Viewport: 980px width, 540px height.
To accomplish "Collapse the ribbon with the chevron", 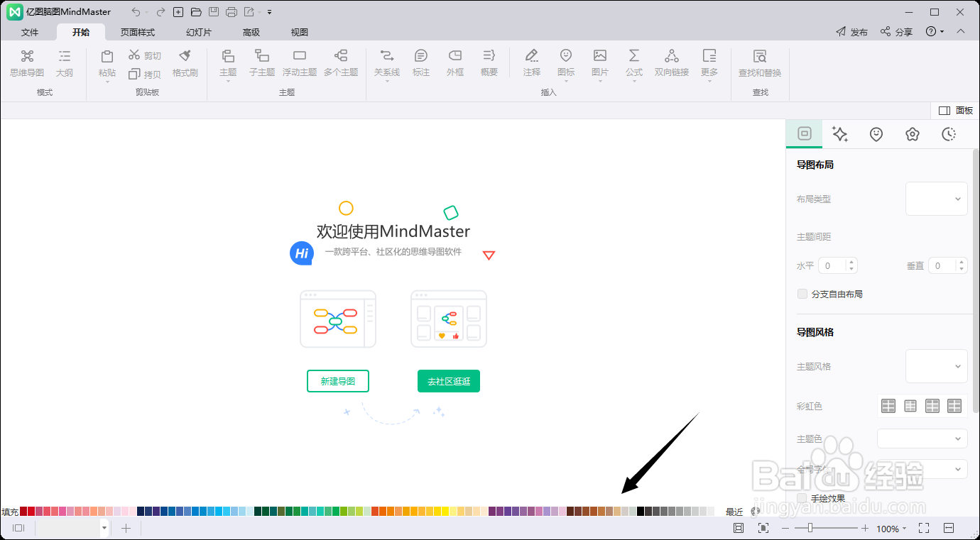I will [961, 31].
